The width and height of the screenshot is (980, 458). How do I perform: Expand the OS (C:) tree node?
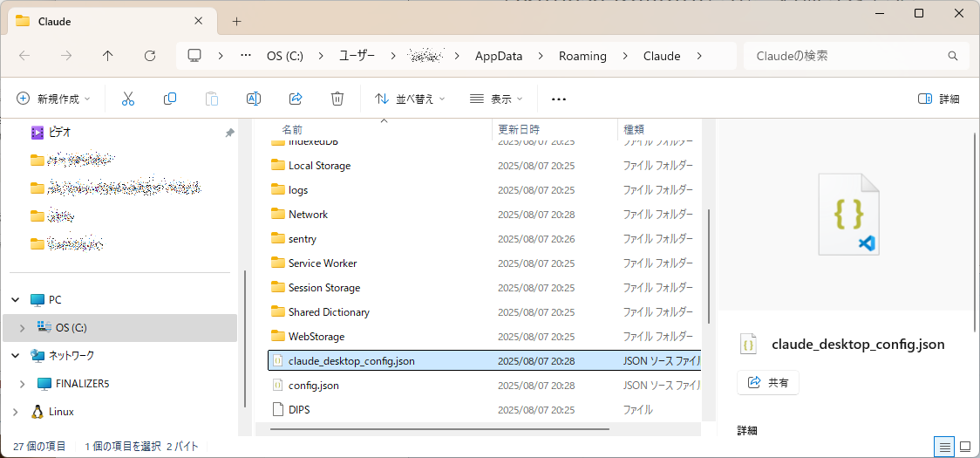pos(24,328)
